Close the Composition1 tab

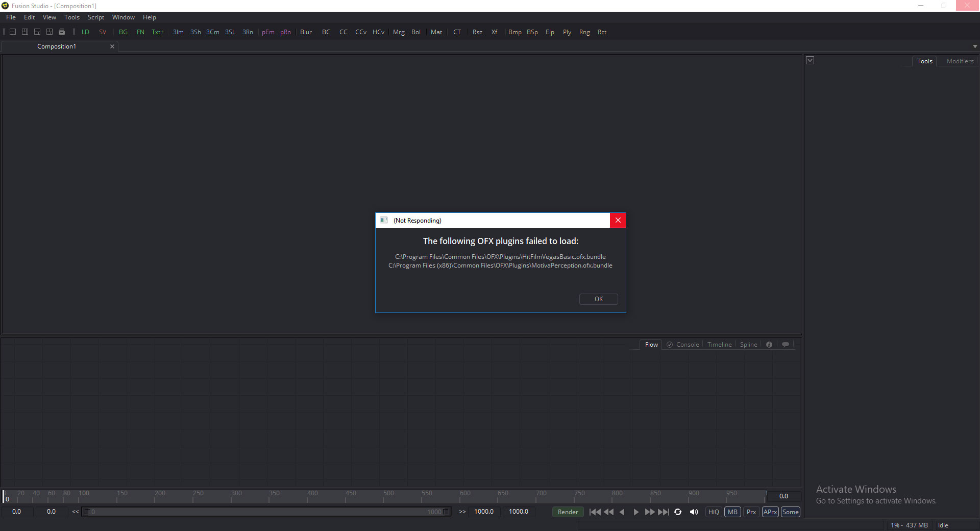point(112,46)
